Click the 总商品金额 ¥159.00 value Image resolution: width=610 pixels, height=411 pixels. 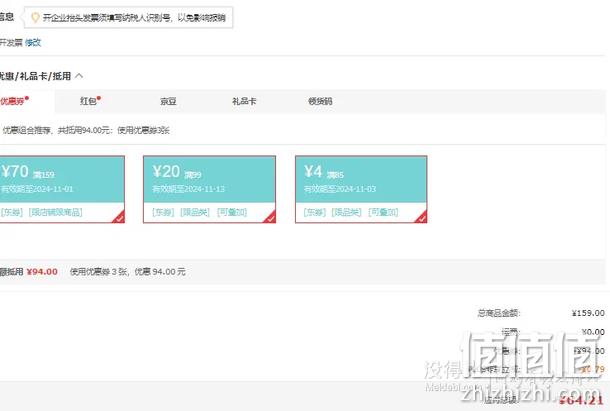coord(588,313)
